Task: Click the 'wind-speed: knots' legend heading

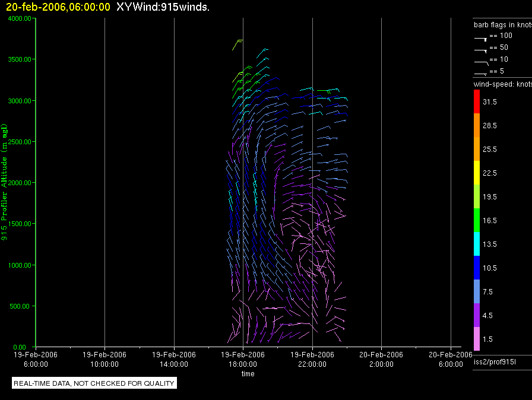Action: tap(502, 84)
